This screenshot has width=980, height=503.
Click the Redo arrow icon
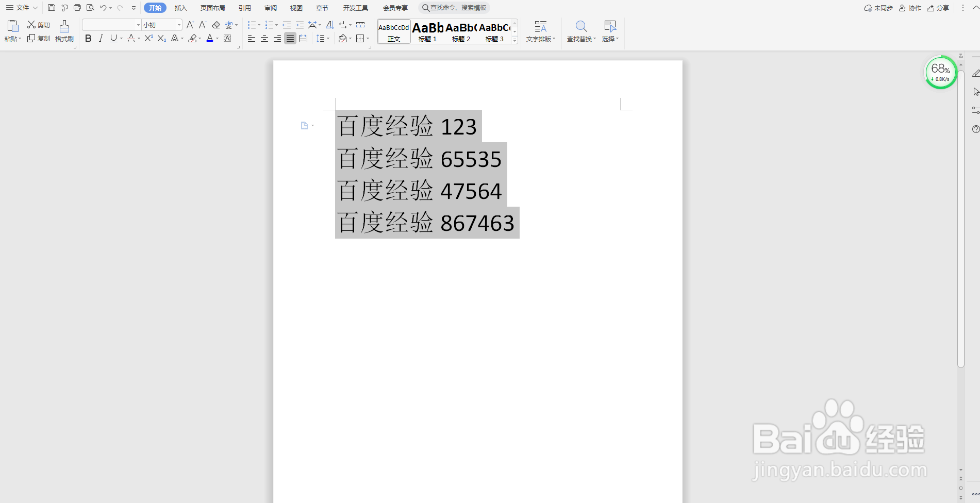pos(120,8)
